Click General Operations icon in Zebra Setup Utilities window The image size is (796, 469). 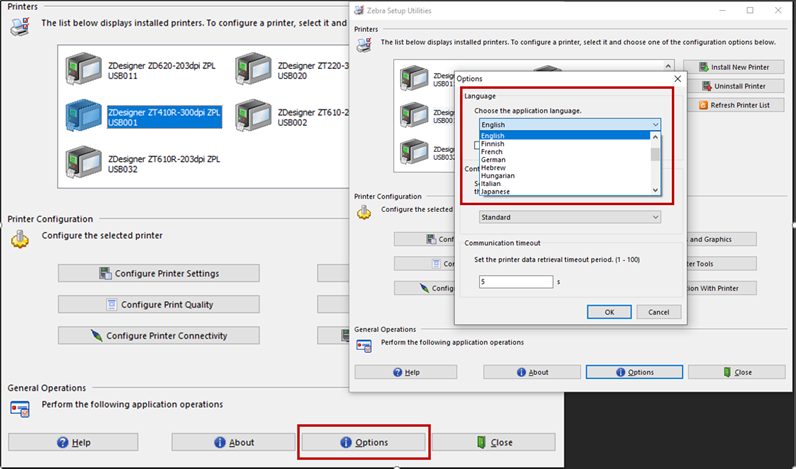coord(364,345)
